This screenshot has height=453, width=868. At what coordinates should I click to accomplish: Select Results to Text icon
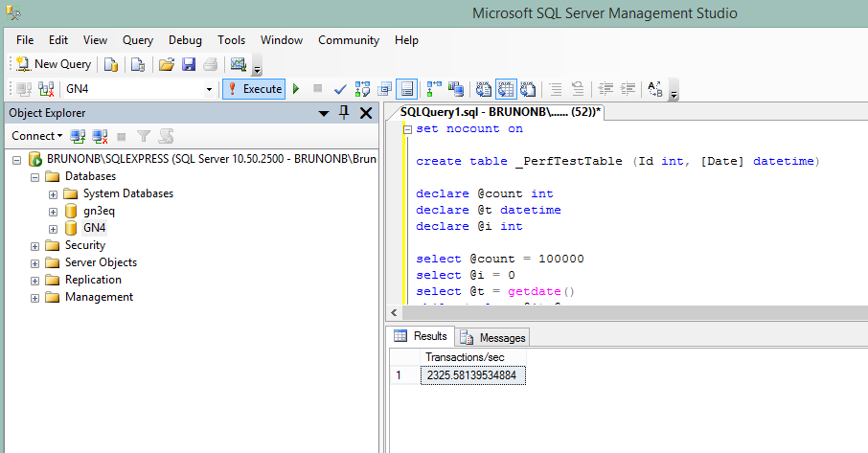pyautogui.click(x=484, y=89)
